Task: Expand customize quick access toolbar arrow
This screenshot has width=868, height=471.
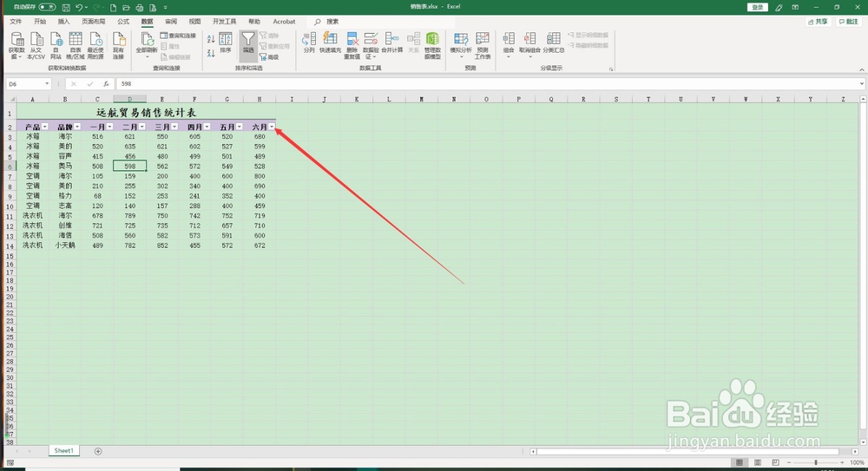Action: tap(166, 8)
